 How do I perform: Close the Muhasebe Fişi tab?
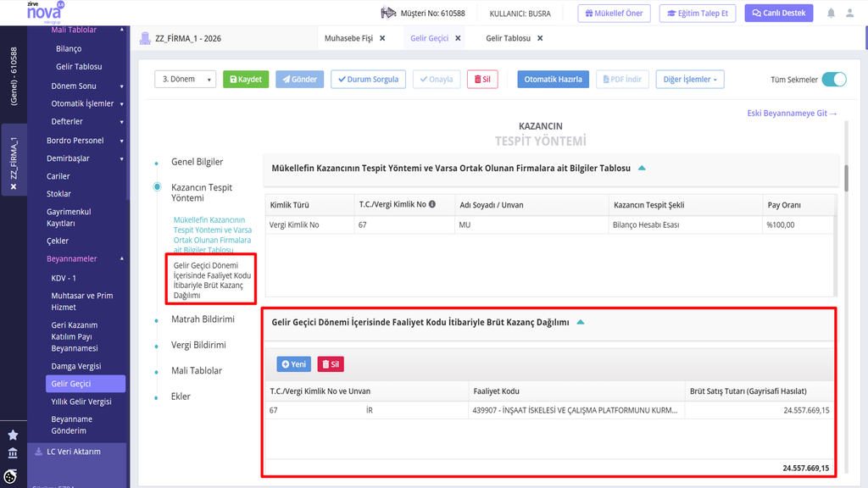point(382,38)
